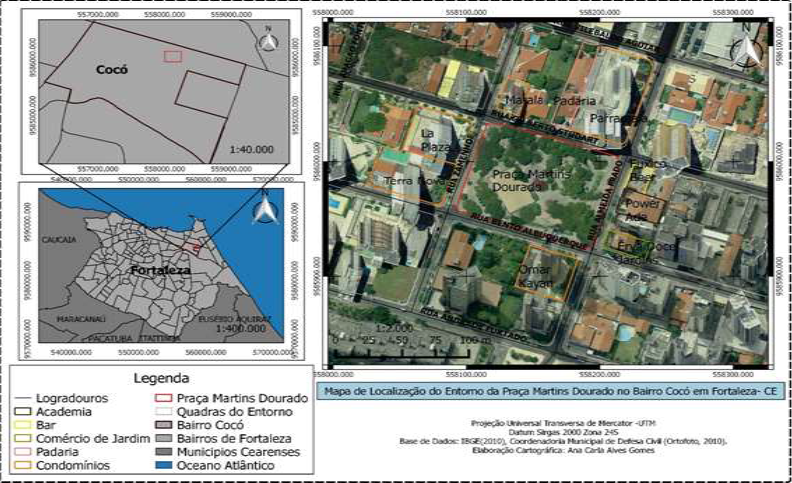Click the Praça Martins Dourado red legend symbol
This screenshot has height=483, width=792.
click(x=160, y=397)
